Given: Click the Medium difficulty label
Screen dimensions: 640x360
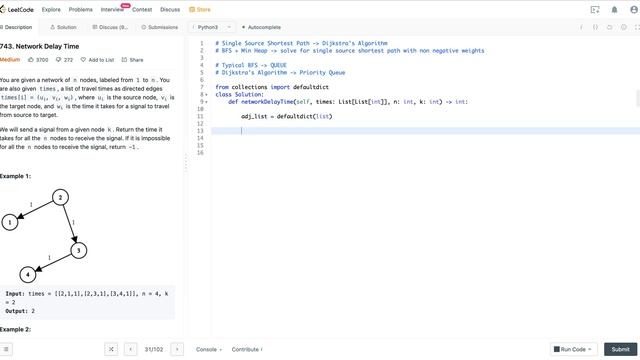Looking at the screenshot, I should (x=10, y=60).
